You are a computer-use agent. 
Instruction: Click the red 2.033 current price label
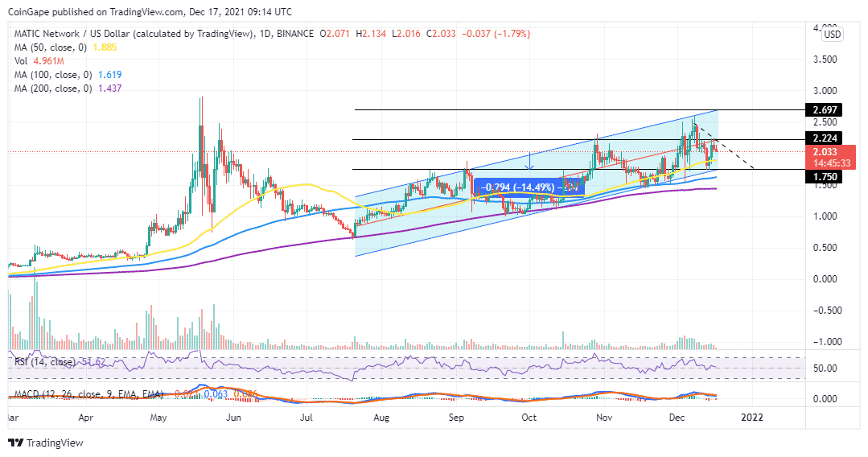(x=825, y=152)
